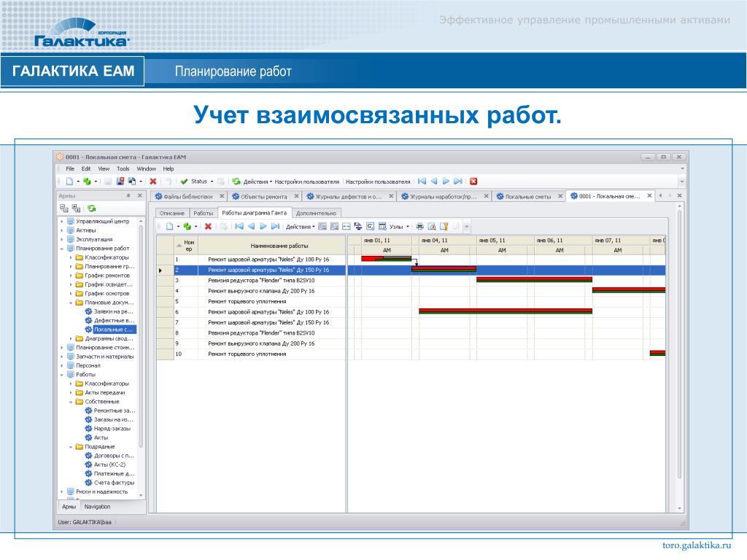Click the print icon in the Gantt toolbar

pos(419,227)
